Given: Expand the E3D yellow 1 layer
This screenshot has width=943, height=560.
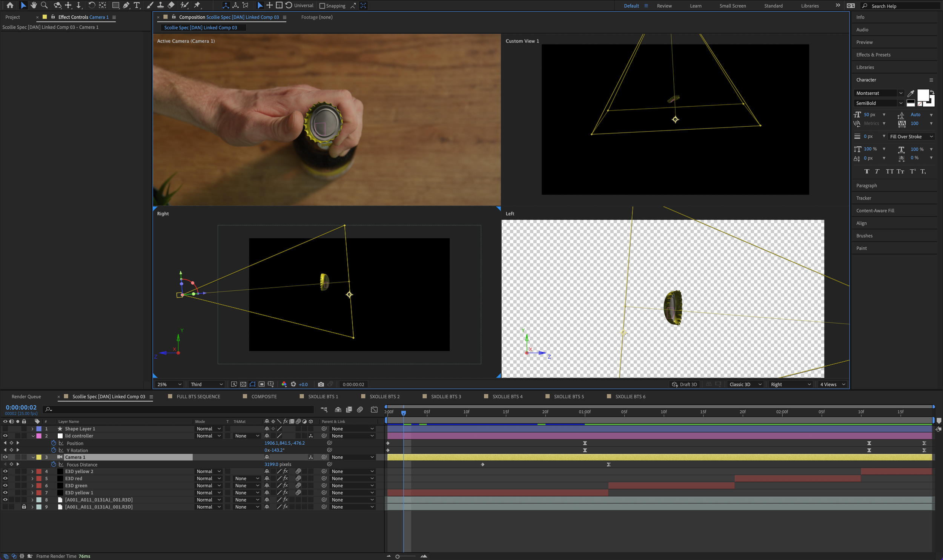Looking at the screenshot, I should pyautogui.click(x=32, y=492).
